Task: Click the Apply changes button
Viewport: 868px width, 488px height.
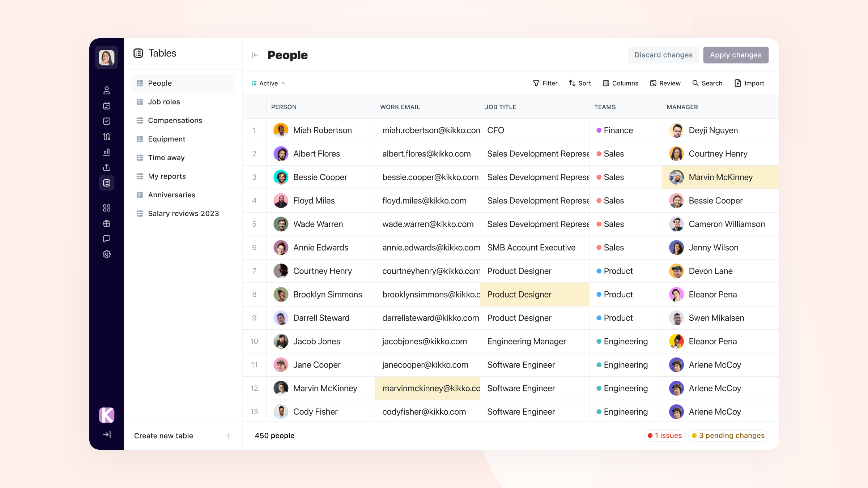Action: click(x=735, y=55)
